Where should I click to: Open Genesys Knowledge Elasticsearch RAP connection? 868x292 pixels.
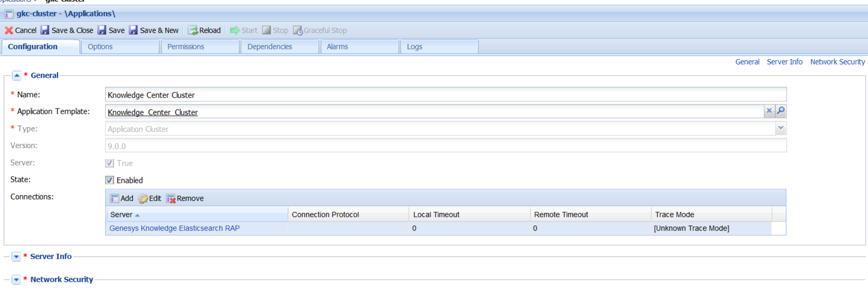point(174,228)
